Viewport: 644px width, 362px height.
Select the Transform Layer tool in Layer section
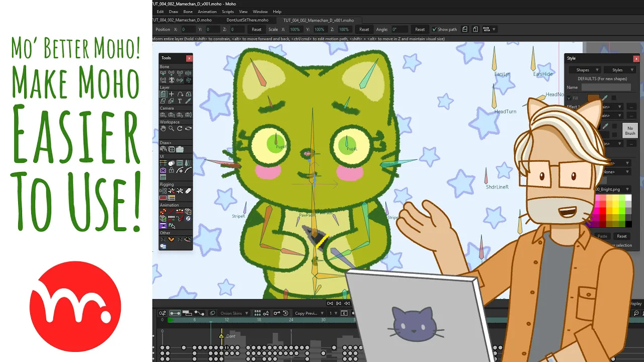coord(163,94)
